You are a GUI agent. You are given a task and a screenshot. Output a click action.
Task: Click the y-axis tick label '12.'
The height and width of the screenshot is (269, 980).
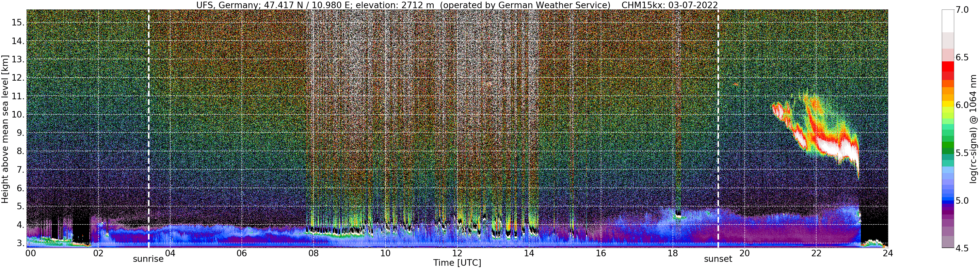coord(18,78)
